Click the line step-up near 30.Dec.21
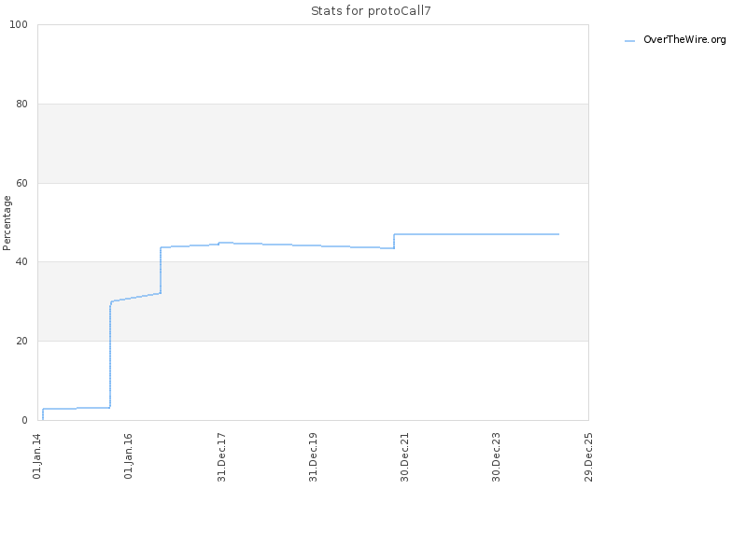The height and width of the screenshot is (560, 747). [x=394, y=241]
